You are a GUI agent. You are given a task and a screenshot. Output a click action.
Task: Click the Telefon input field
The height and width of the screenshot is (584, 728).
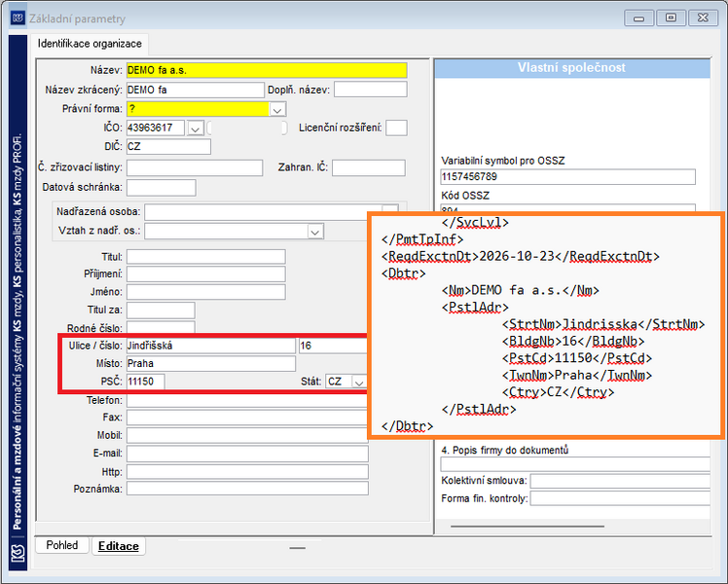coord(247,400)
